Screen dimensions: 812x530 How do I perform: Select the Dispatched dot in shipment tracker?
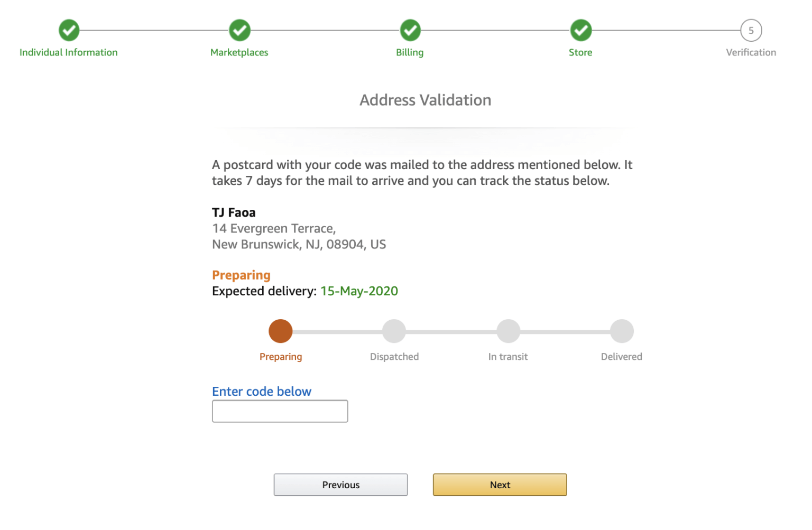[394, 330]
